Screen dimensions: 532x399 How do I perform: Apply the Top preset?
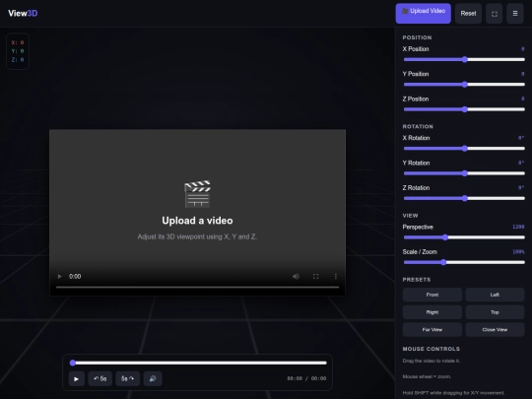pyautogui.click(x=495, y=312)
